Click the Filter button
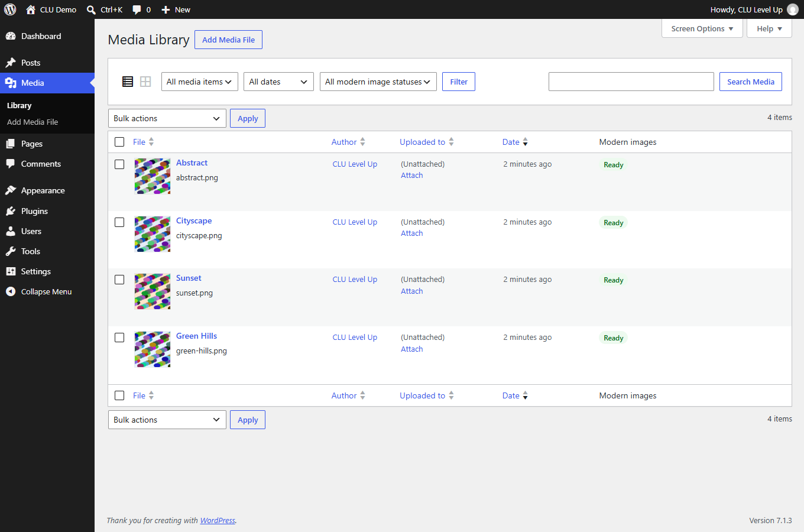 pyautogui.click(x=459, y=82)
